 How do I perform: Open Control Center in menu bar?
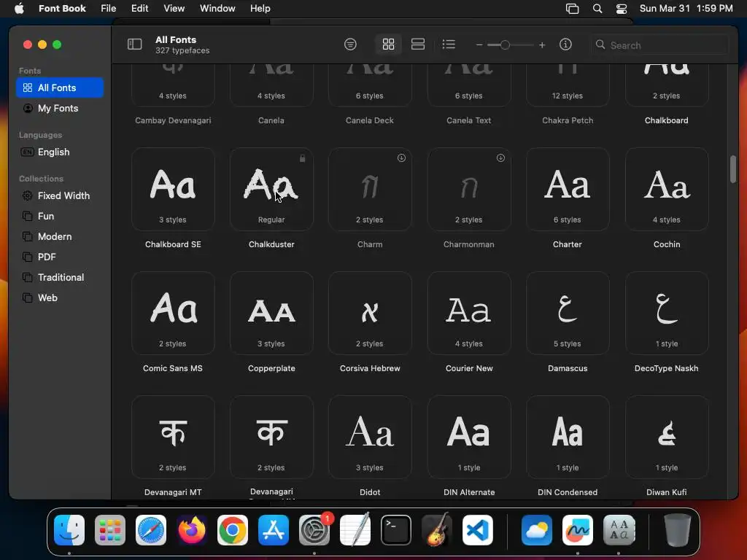[x=622, y=9]
